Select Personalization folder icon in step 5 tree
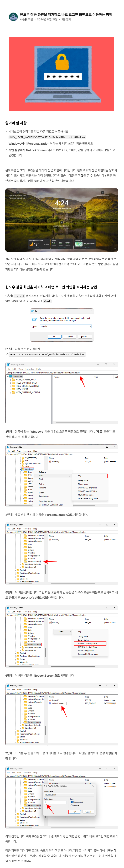Viewport: 124px width, 868px height. tap(26, 645)
